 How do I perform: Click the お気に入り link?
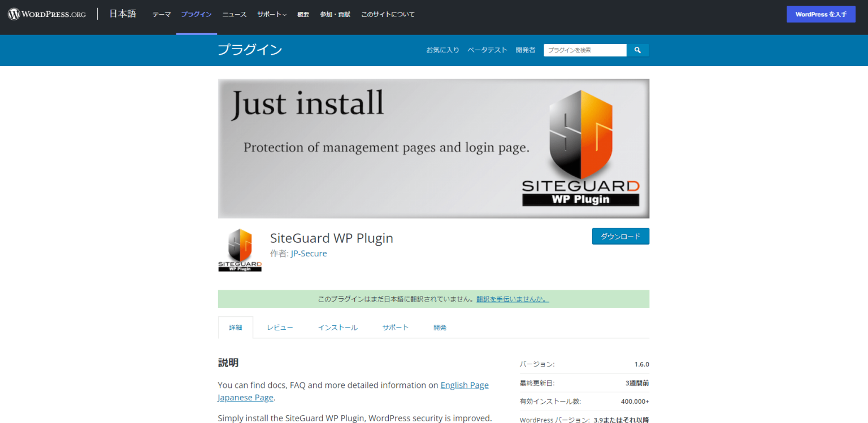point(442,50)
